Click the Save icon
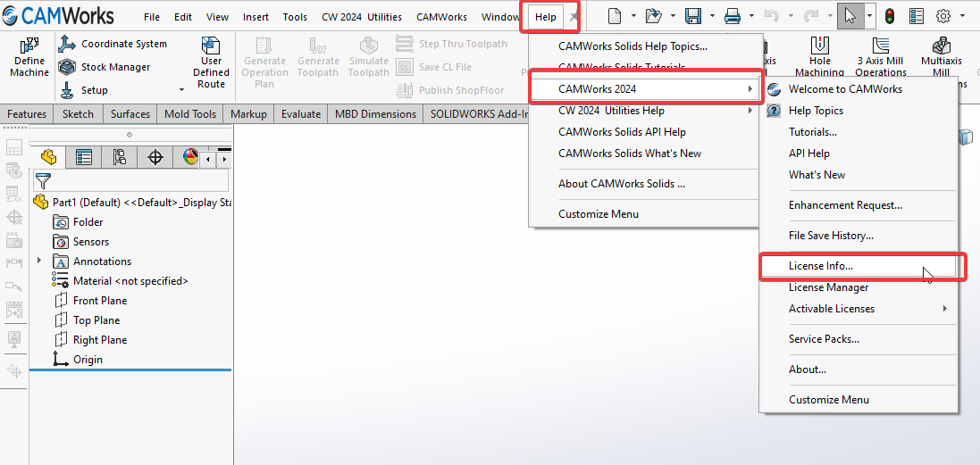 point(692,16)
